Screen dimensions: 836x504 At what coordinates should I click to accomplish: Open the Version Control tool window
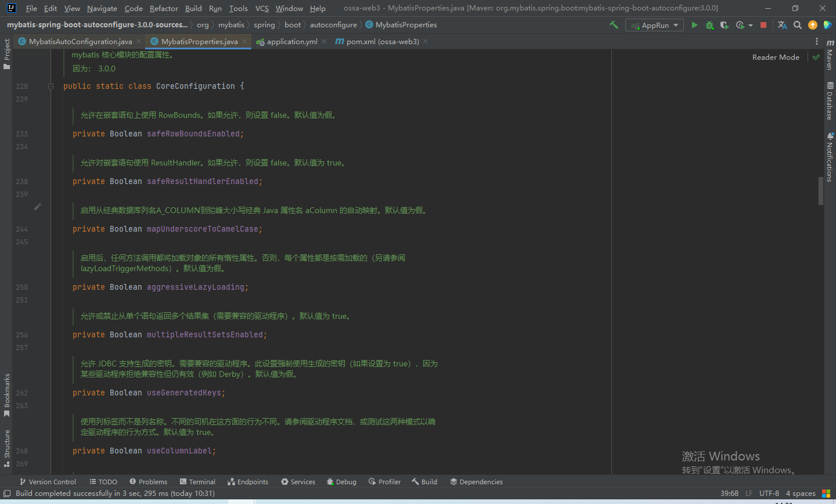tap(48, 482)
